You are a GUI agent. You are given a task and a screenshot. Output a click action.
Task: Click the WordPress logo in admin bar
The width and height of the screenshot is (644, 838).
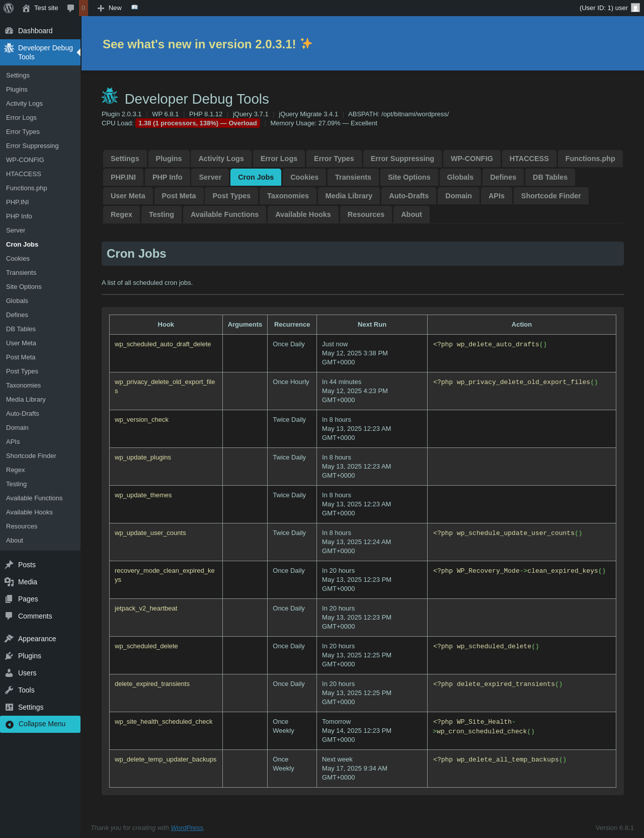pyautogui.click(x=9, y=8)
